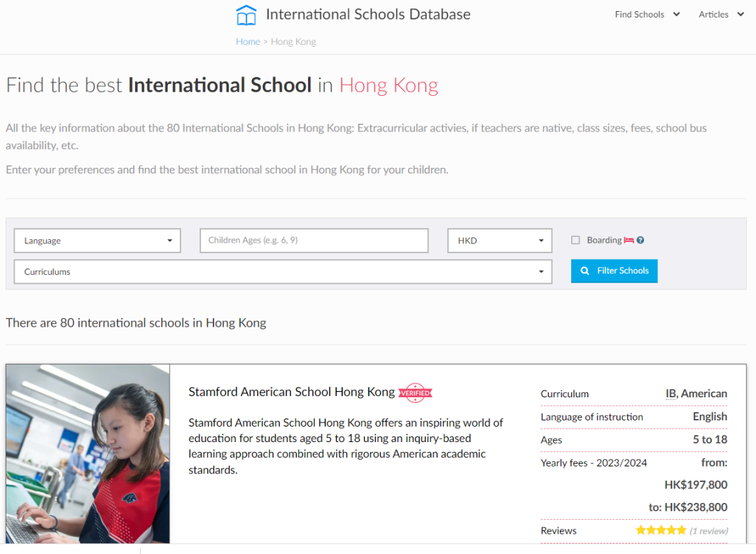This screenshot has width=756, height=554.
Task: Open the Boarding help question mark
Action: pos(640,240)
